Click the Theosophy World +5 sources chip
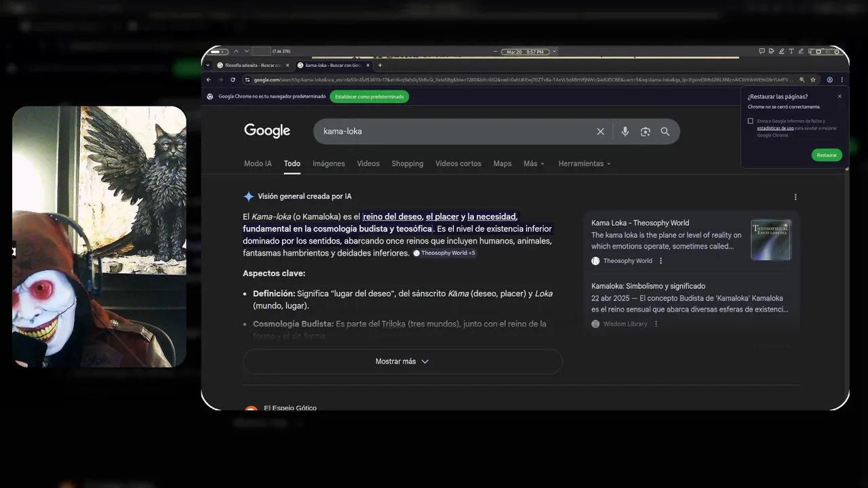 [x=445, y=253]
